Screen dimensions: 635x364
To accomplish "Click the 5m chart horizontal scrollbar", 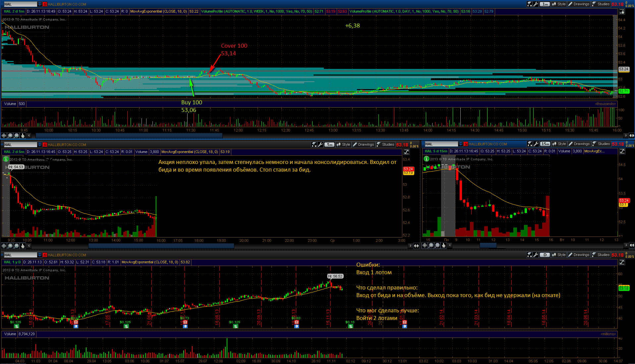I will click(x=161, y=246).
